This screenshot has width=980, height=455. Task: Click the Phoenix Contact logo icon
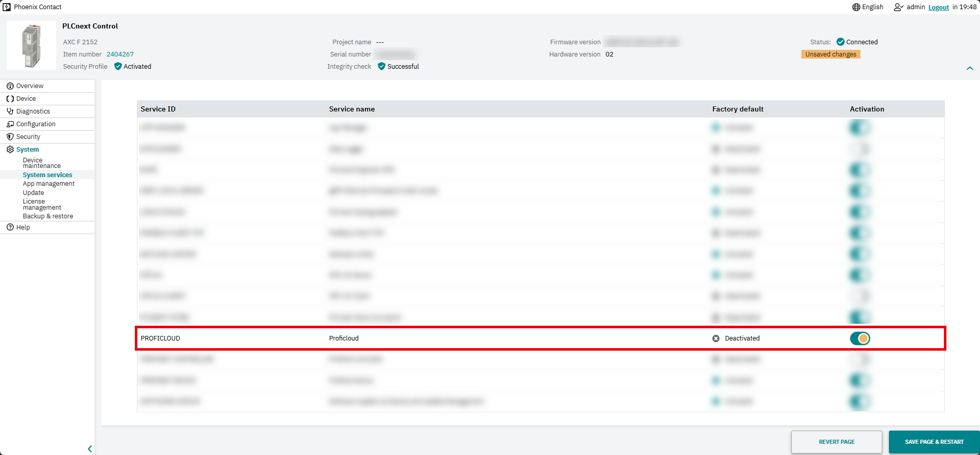7,7
